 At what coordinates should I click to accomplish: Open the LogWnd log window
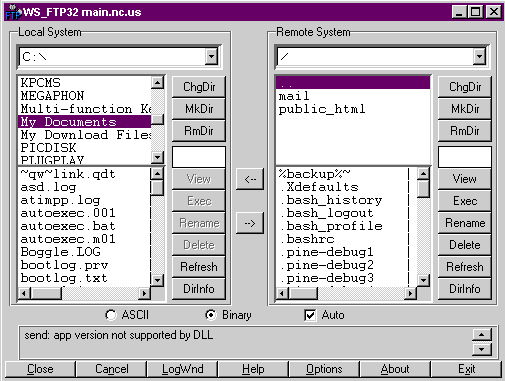182,369
